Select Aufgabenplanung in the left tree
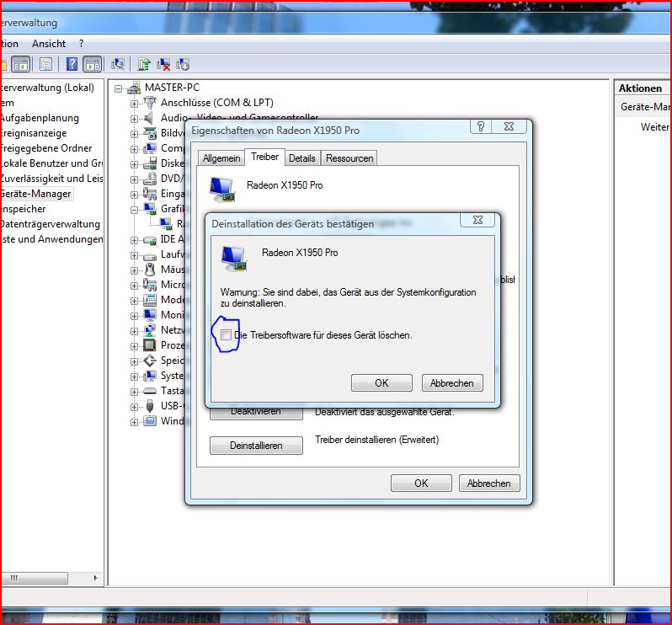The image size is (672, 625). point(40,118)
